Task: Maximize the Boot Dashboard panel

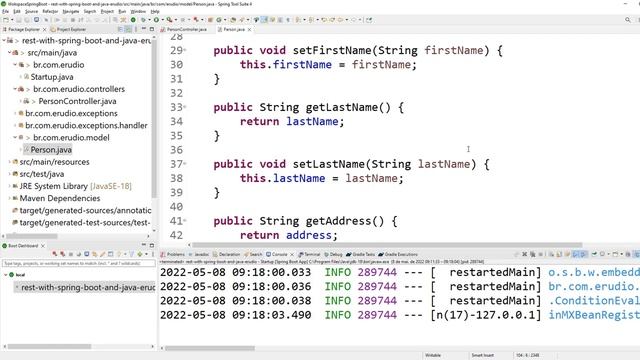Action: [152, 245]
